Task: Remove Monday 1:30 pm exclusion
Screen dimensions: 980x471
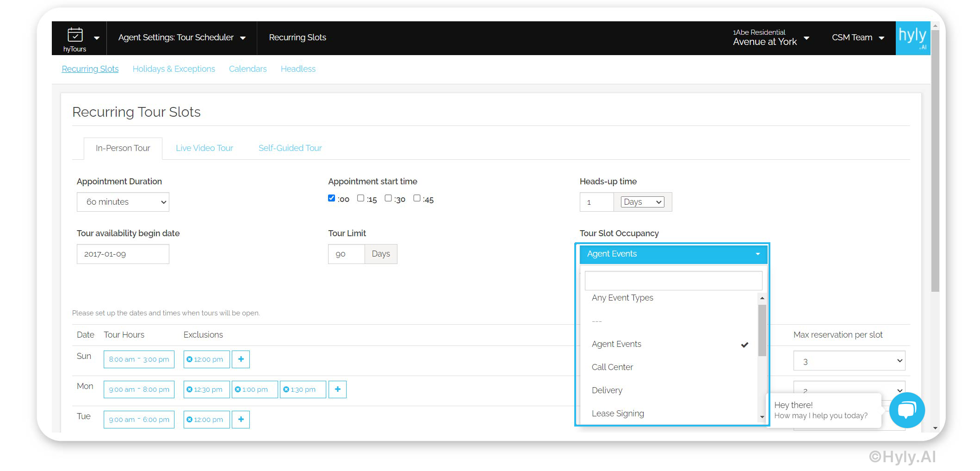Action: pyautogui.click(x=286, y=389)
